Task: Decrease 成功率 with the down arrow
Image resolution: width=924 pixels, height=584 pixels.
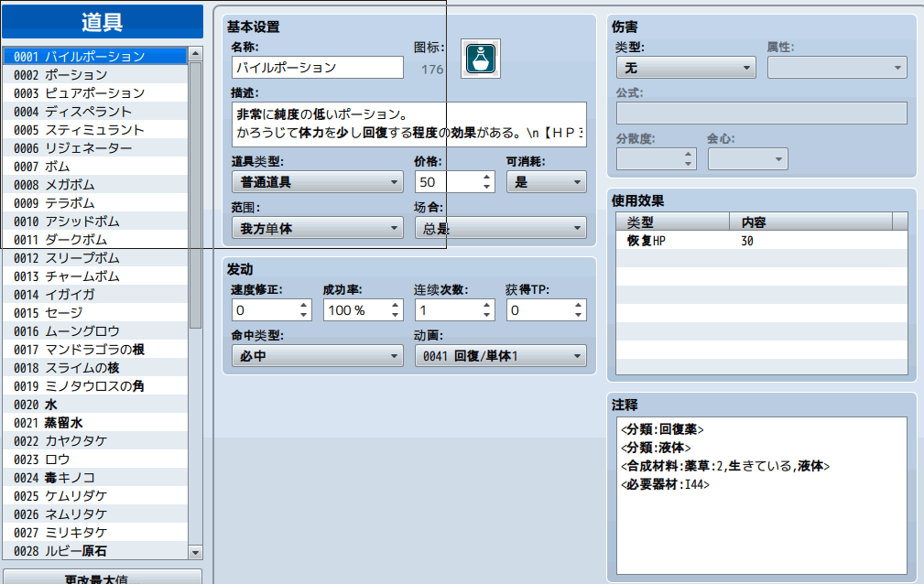Action: [x=396, y=315]
